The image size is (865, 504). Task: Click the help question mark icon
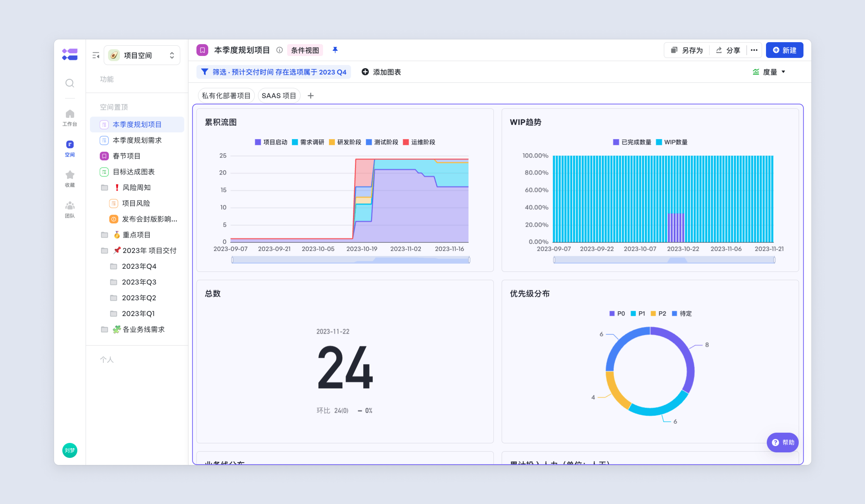tap(775, 442)
